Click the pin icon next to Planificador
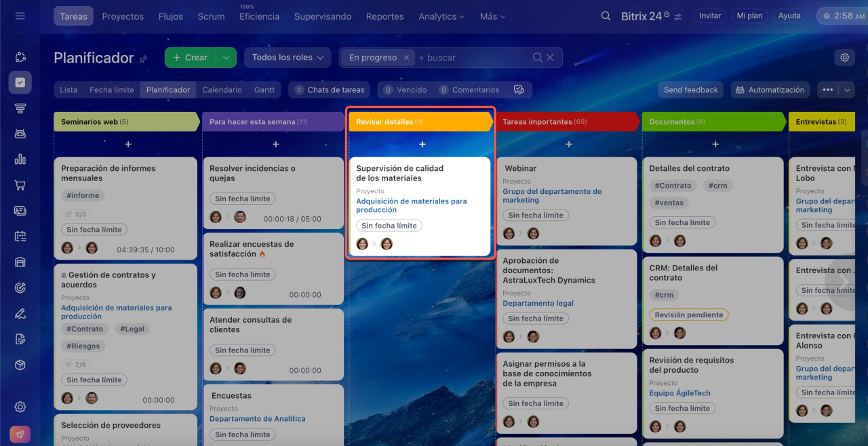This screenshot has width=868, height=446. pos(143,60)
